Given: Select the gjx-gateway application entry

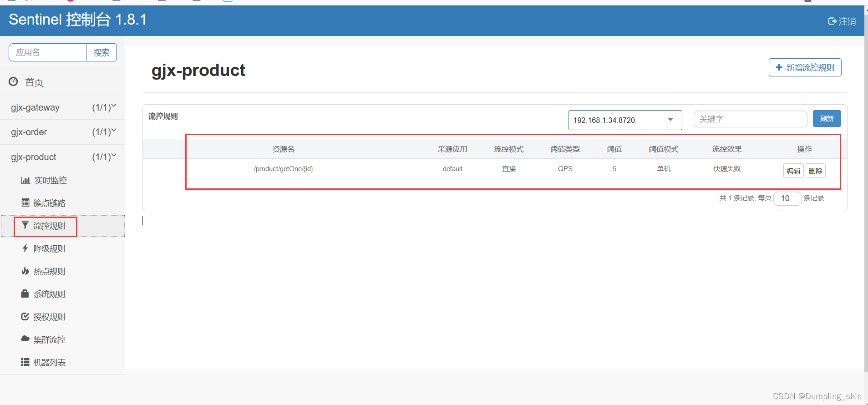Looking at the screenshot, I should [62, 107].
